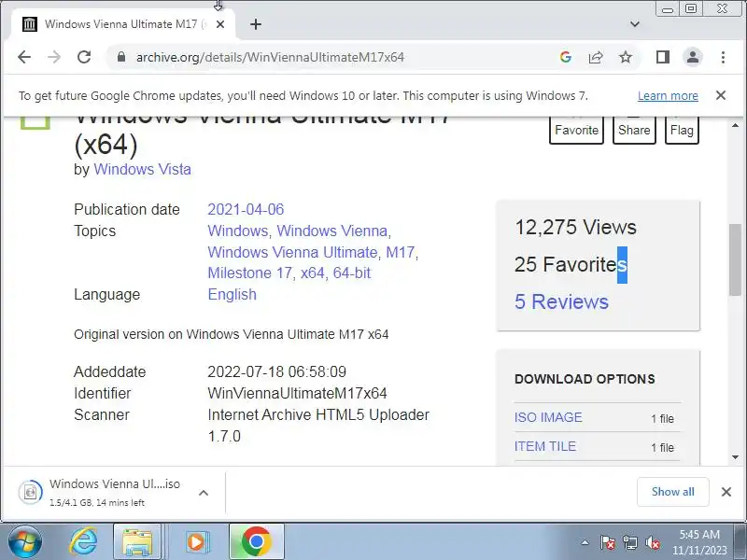Click the Google icon in the address bar
The width and height of the screenshot is (747, 560).
566,57
